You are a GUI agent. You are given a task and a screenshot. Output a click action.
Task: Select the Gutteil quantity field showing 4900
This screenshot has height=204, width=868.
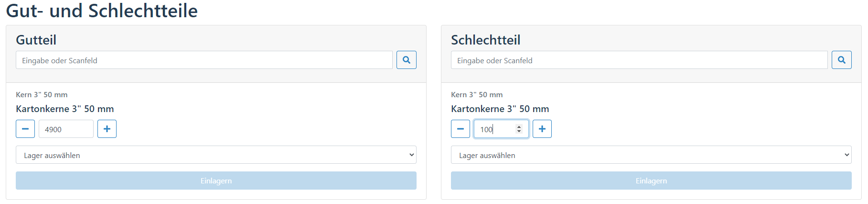[66, 129]
